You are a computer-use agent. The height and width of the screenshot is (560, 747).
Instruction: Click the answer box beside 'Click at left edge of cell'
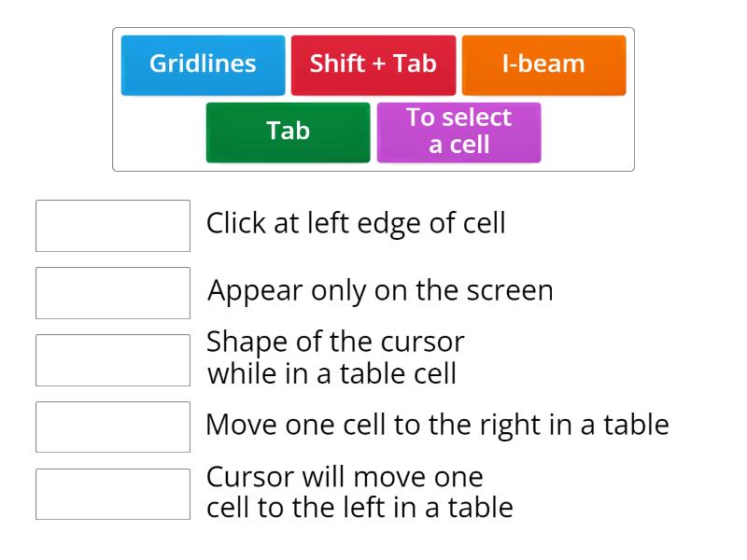(x=112, y=225)
